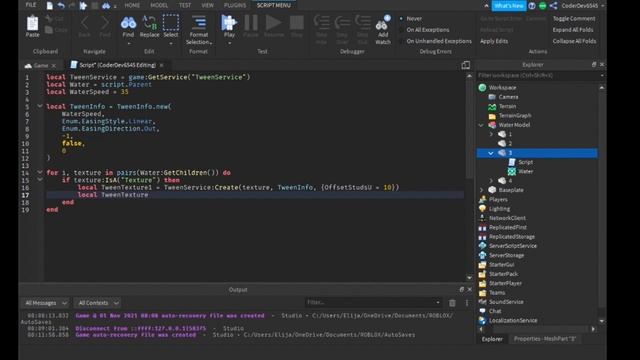The height and width of the screenshot is (360, 640).
Task: Open the FILE menu
Action: (31, 5)
